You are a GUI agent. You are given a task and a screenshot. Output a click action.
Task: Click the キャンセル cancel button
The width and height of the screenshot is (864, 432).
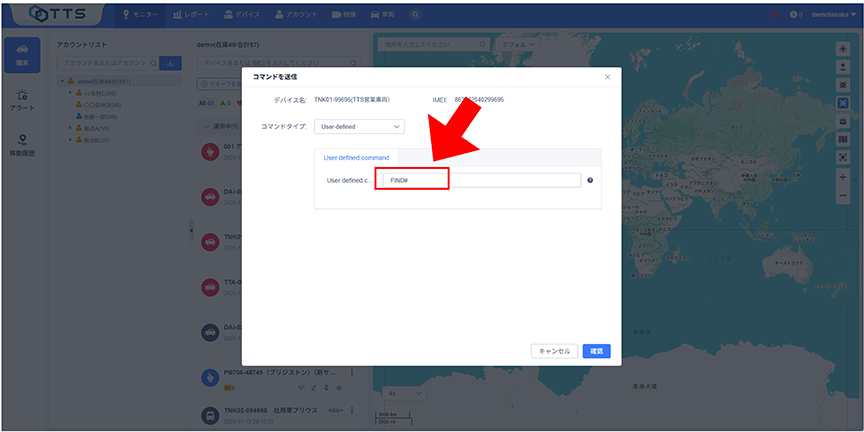554,351
